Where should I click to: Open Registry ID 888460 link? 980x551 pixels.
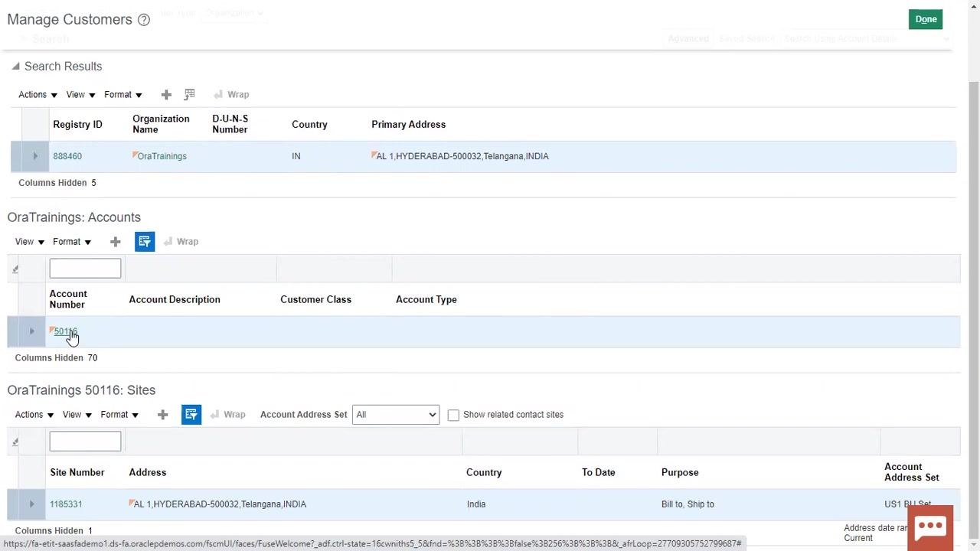67,156
